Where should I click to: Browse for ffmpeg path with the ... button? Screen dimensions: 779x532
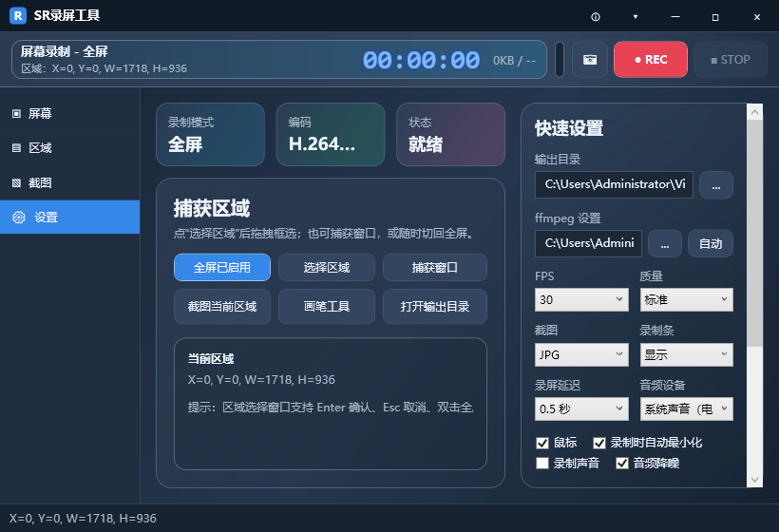tap(665, 243)
